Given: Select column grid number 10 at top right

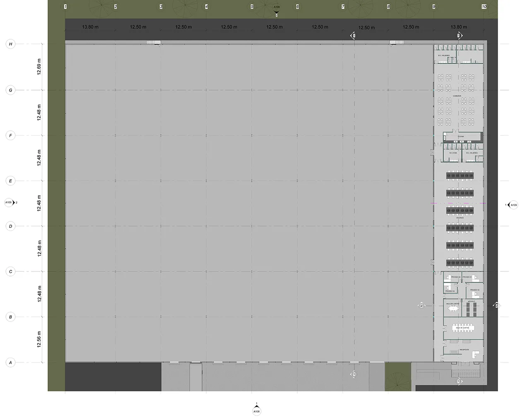Looking at the screenshot, I should [484, 7].
